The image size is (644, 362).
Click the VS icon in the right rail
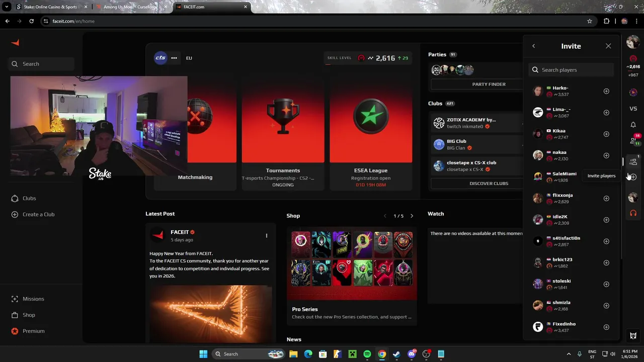(x=633, y=109)
